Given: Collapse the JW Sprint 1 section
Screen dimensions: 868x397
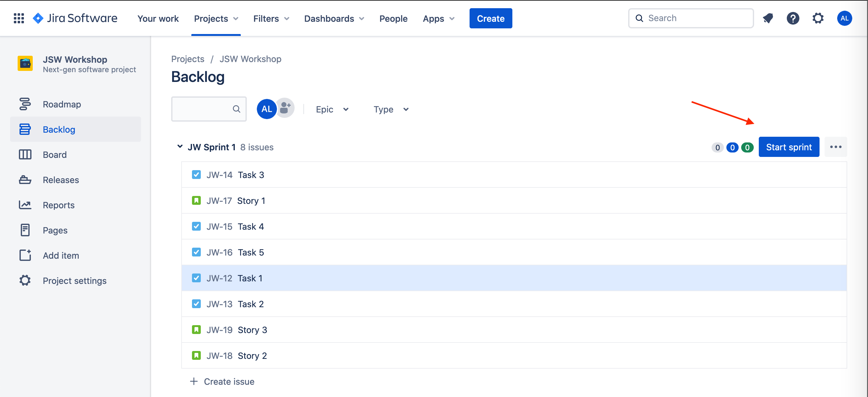Looking at the screenshot, I should click(x=180, y=147).
